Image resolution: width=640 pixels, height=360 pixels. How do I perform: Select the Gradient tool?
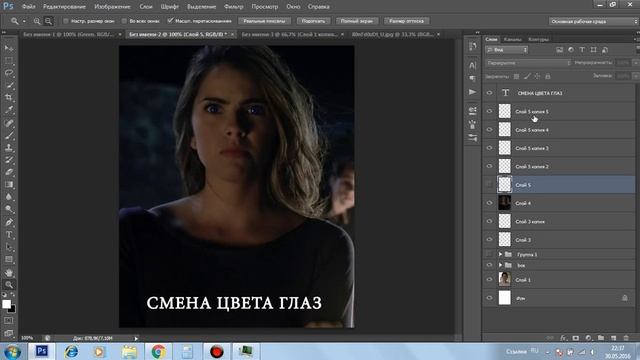(x=9, y=185)
